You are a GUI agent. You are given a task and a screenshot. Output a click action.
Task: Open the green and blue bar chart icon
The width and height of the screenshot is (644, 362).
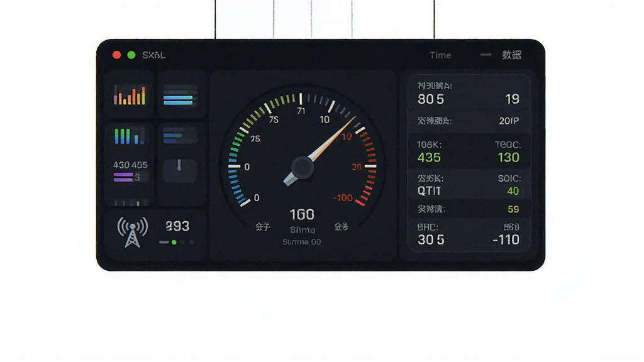point(130,136)
